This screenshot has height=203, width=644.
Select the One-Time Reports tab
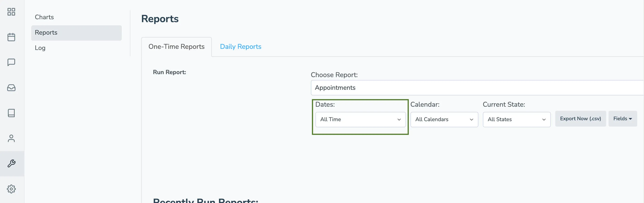(177, 46)
